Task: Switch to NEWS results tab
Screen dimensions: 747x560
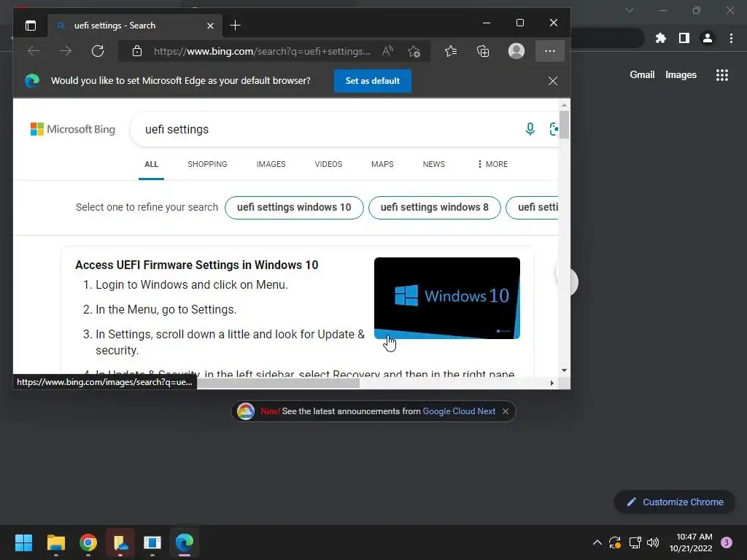Action: tap(433, 164)
